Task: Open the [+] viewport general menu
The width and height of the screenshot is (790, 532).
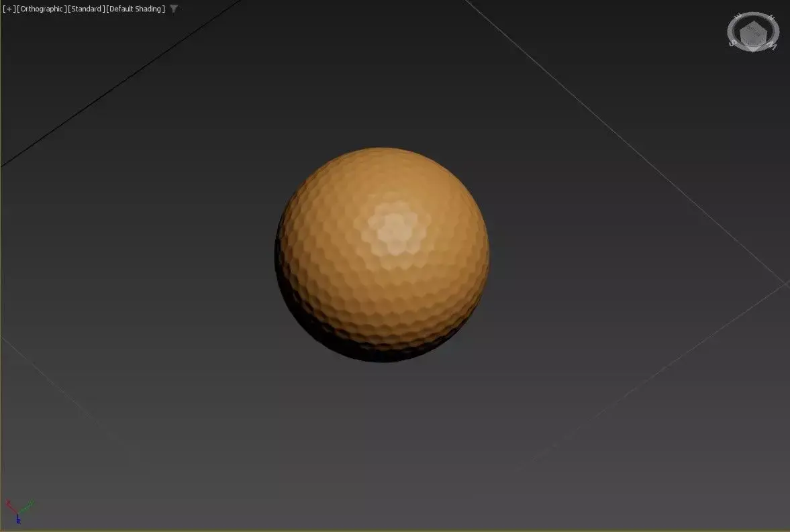Action: (x=9, y=9)
